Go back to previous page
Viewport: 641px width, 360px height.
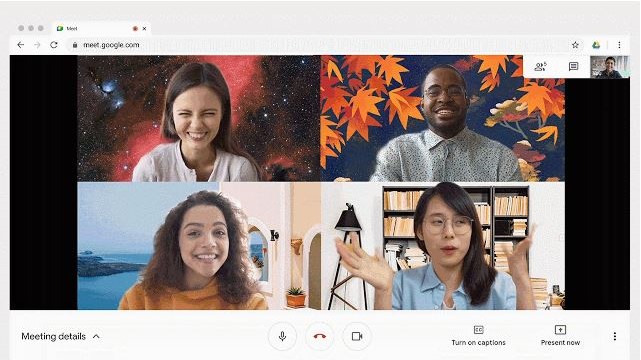pyautogui.click(x=20, y=45)
